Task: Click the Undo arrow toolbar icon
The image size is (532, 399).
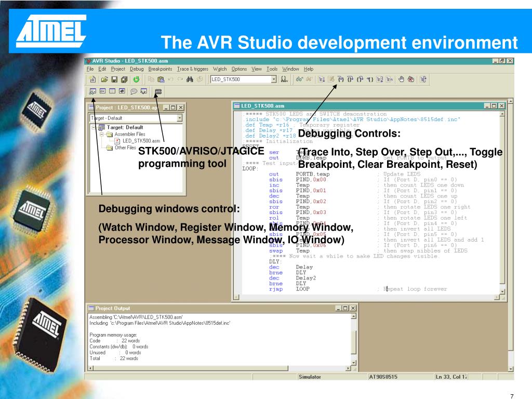Action: (x=170, y=79)
